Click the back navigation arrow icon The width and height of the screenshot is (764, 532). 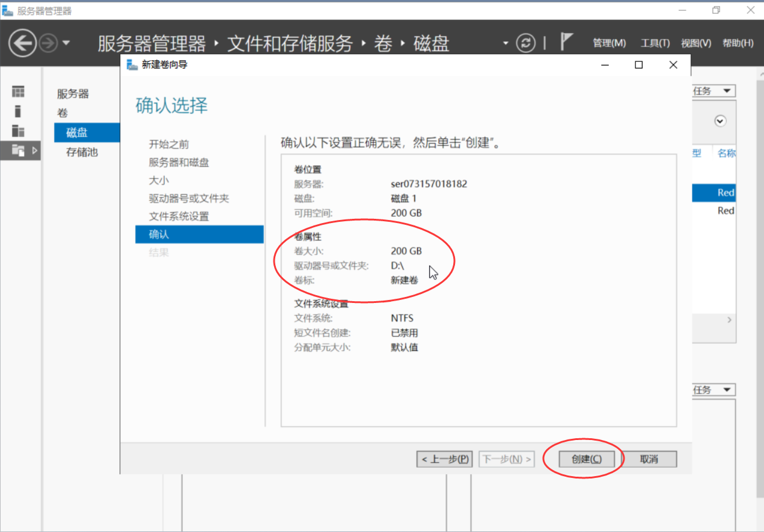pyautogui.click(x=22, y=43)
